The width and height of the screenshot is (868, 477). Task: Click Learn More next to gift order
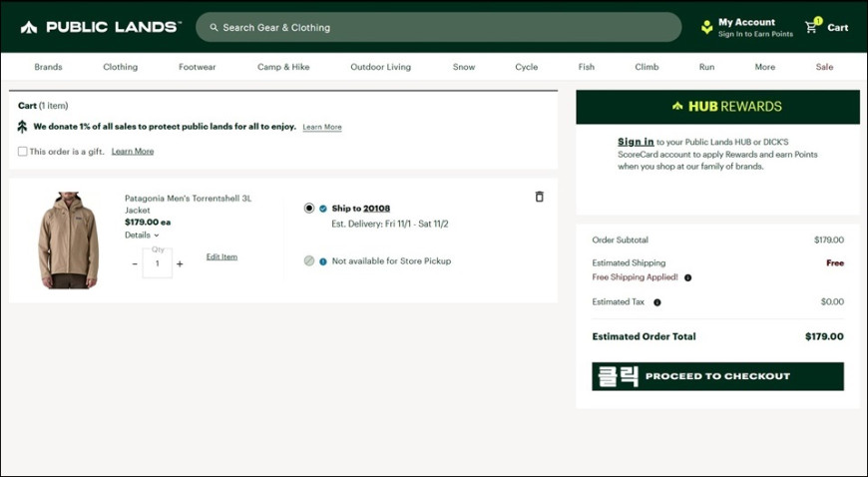(133, 152)
